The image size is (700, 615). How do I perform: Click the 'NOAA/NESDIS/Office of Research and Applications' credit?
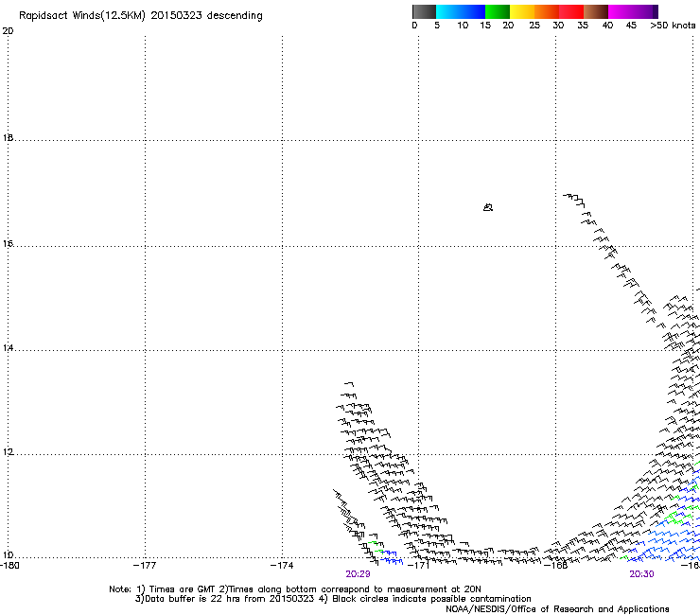557,609
